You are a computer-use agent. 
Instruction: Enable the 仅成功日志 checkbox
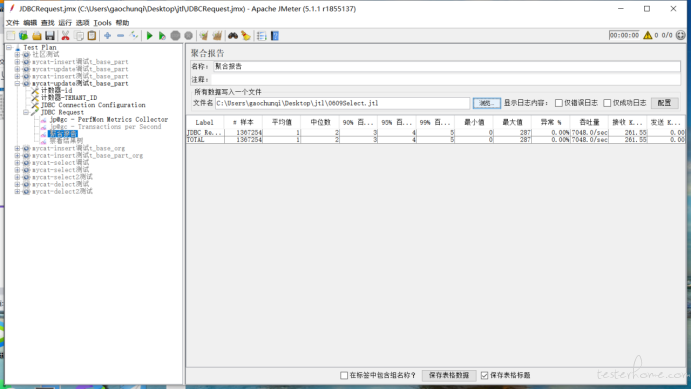pyautogui.click(x=607, y=103)
